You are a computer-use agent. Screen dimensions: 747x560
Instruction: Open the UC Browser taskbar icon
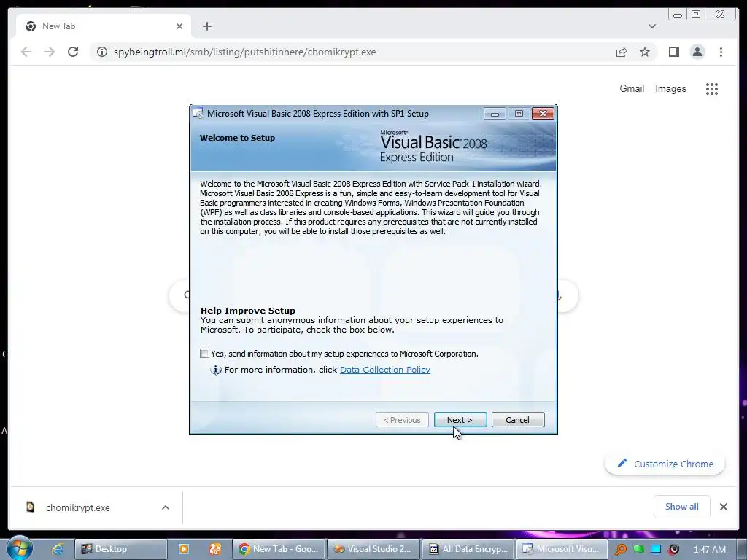pos(215,549)
